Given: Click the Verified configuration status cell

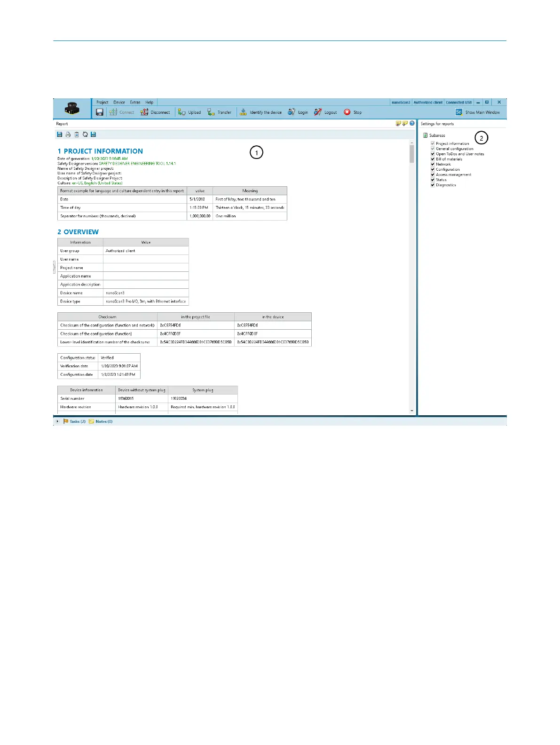Looking at the screenshot, I should coord(119,357).
